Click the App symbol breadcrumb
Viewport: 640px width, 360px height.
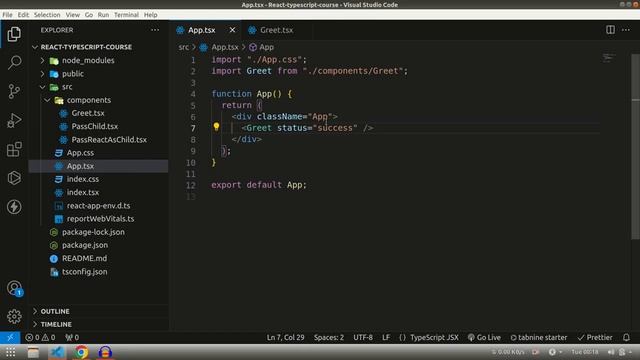262,47
